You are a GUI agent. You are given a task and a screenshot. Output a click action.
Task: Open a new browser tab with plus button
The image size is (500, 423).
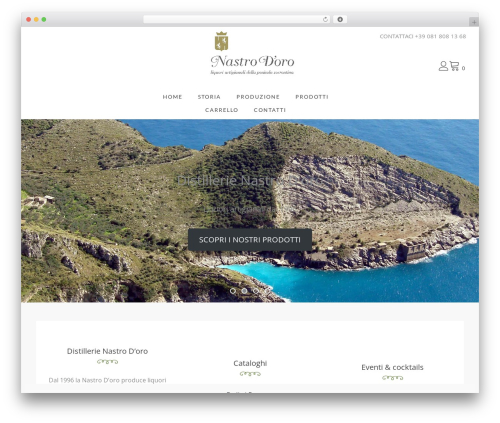coord(474,22)
